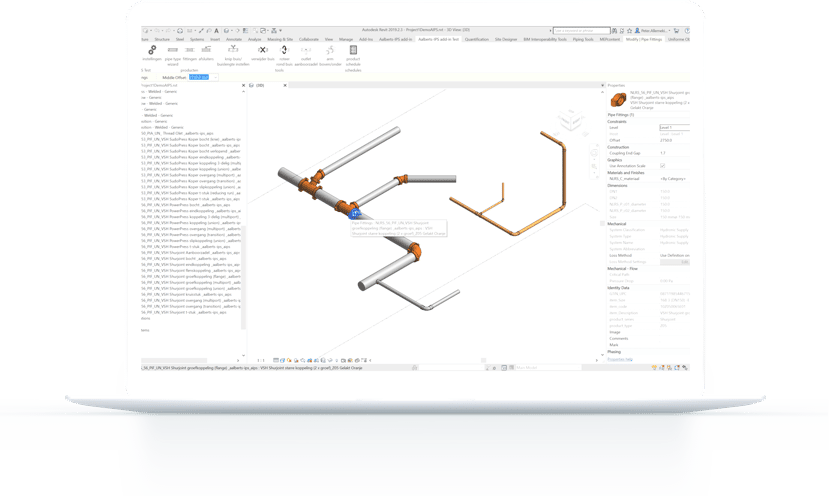Select the roteer rond buis tool
Viewport: 829px width, 496px height.
(284, 50)
